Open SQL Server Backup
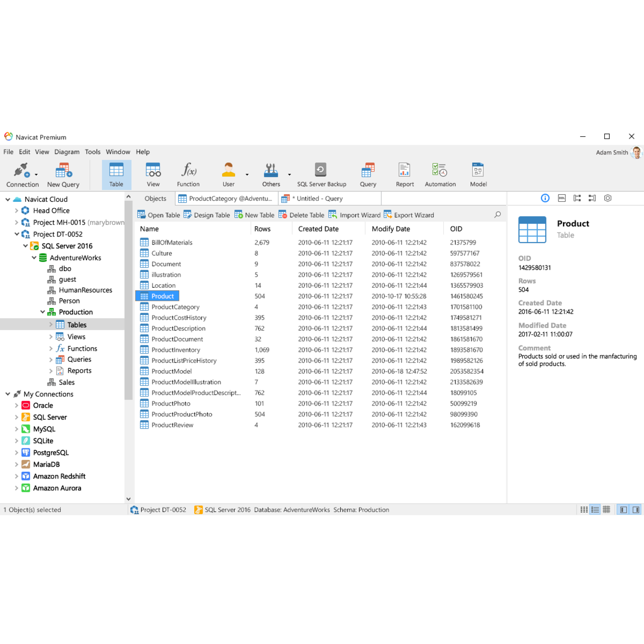The width and height of the screenshot is (644, 644). click(x=321, y=175)
